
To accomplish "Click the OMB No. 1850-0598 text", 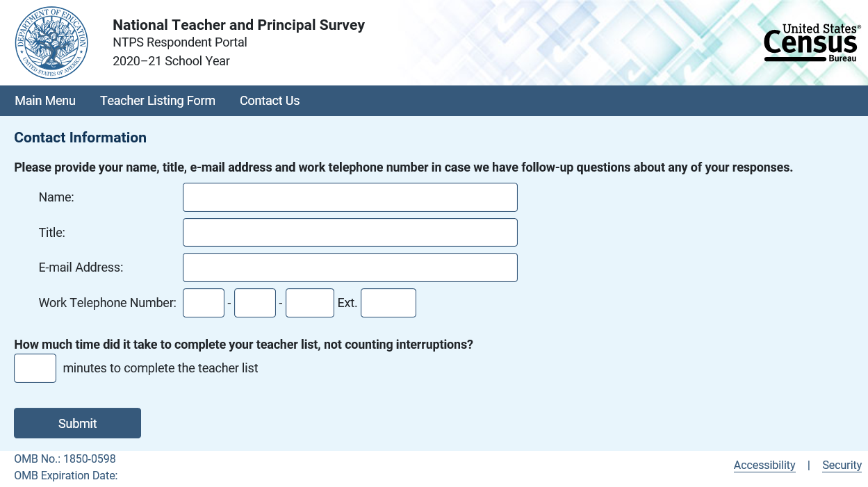I will tap(65, 459).
